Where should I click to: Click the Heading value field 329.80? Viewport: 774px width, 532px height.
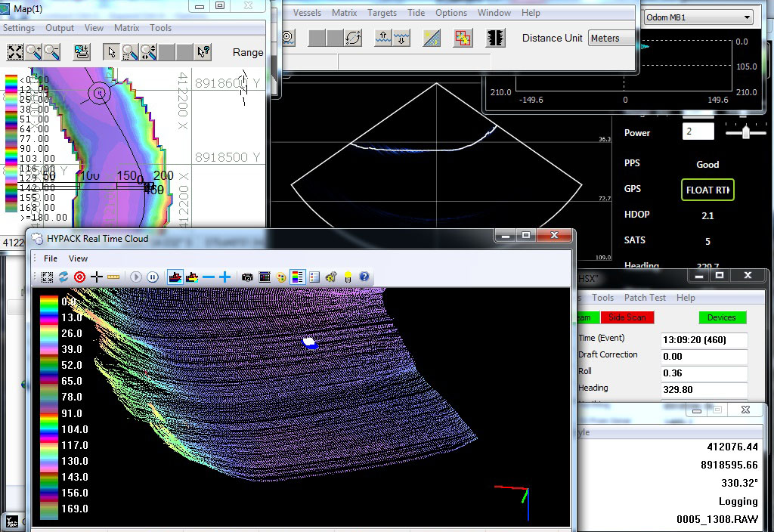point(704,390)
